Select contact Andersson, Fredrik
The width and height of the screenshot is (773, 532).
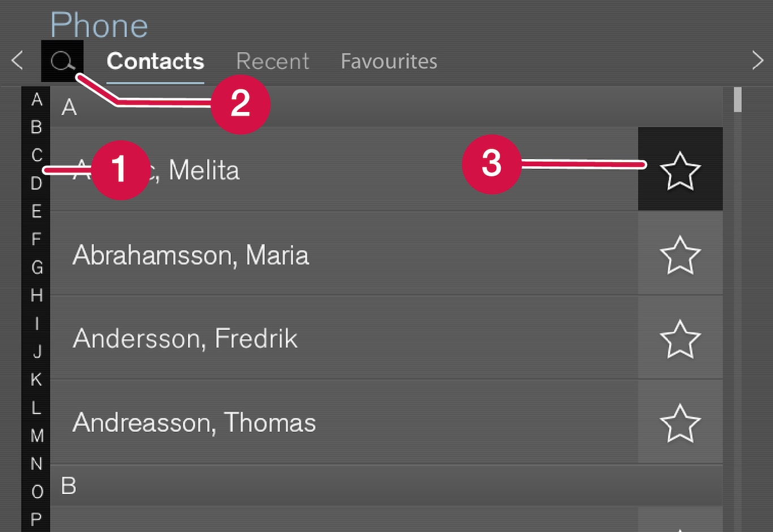click(x=185, y=339)
